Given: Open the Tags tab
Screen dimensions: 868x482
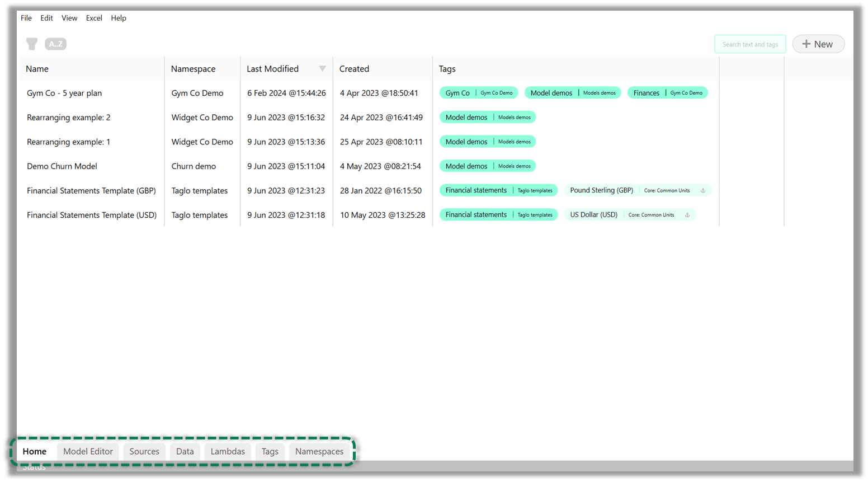Looking at the screenshot, I should coord(270,451).
